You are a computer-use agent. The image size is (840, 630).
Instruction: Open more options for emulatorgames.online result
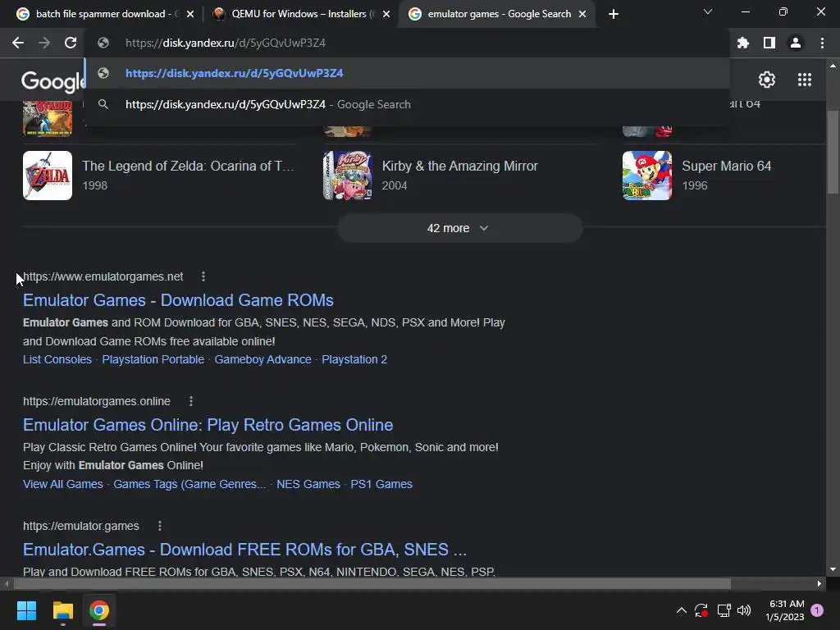pyautogui.click(x=190, y=401)
